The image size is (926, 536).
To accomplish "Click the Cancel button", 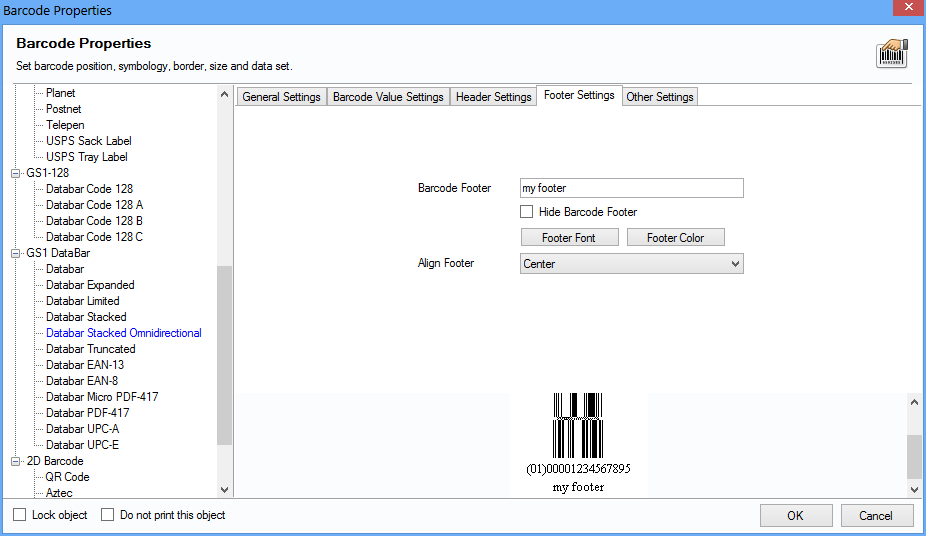I will click(x=876, y=515).
